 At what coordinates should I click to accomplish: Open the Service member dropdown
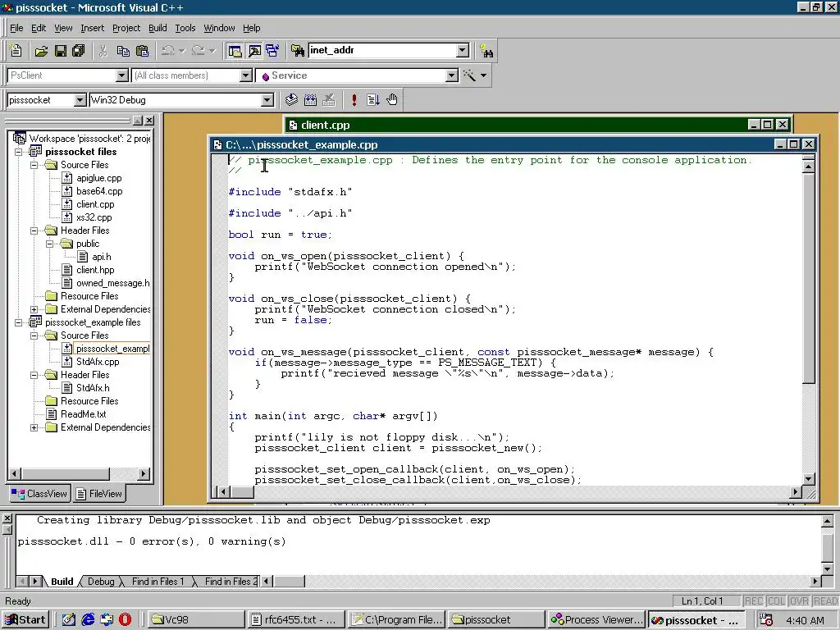click(452, 75)
